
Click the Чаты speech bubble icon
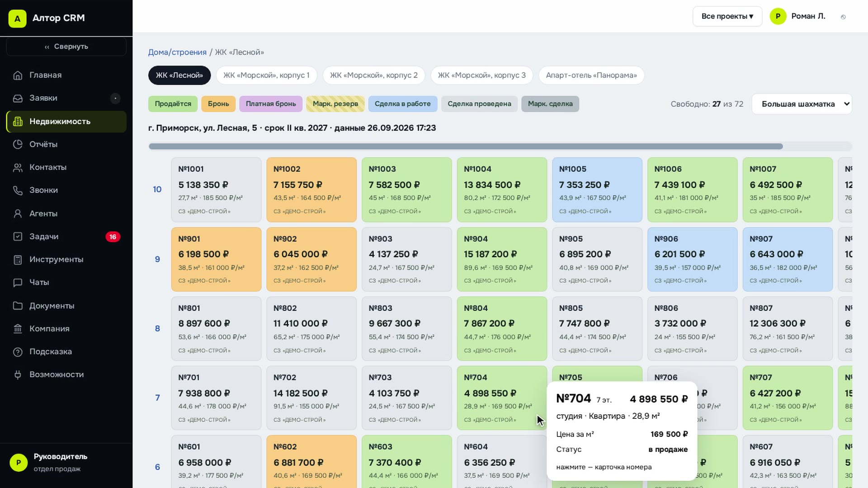click(18, 283)
